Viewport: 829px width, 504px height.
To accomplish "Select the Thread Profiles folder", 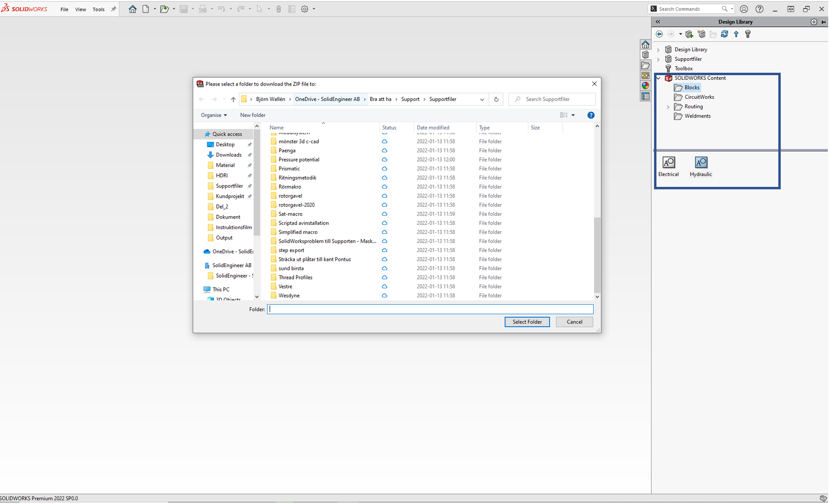I will (295, 277).
